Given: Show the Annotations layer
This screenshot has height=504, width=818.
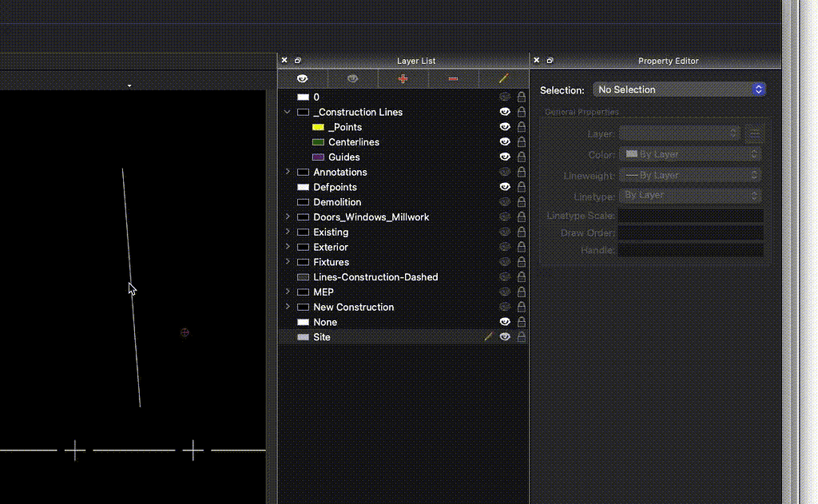Looking at the screenshot, I should click(x=505, y=172).
